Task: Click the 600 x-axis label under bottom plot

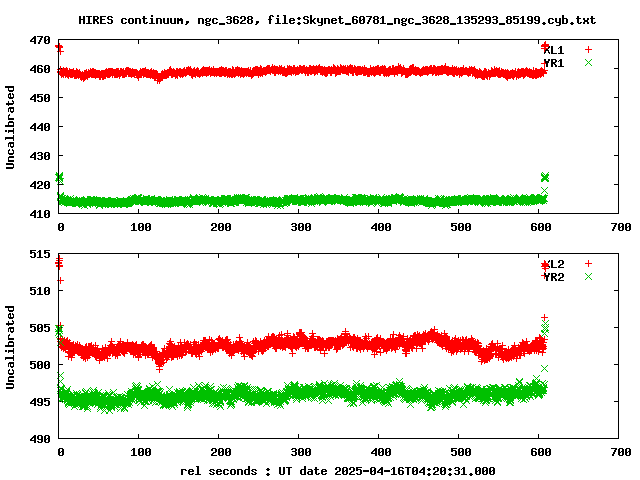Action: (541, 452)
